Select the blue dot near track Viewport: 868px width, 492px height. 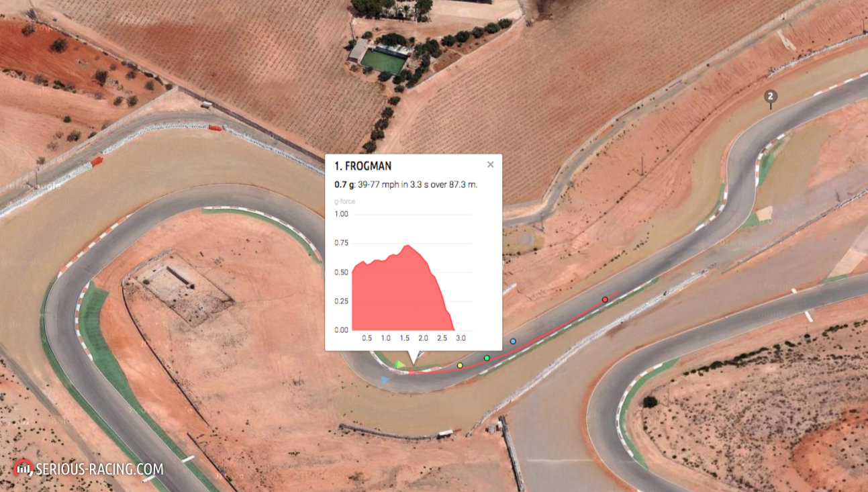(x=513, y=342)
